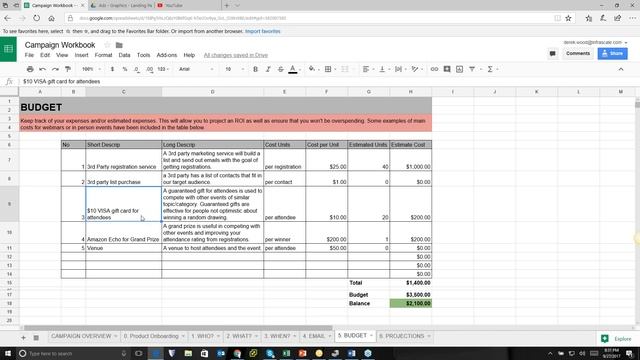Open the fill color picker
640x360 pixels.
(x=312, y=69)
